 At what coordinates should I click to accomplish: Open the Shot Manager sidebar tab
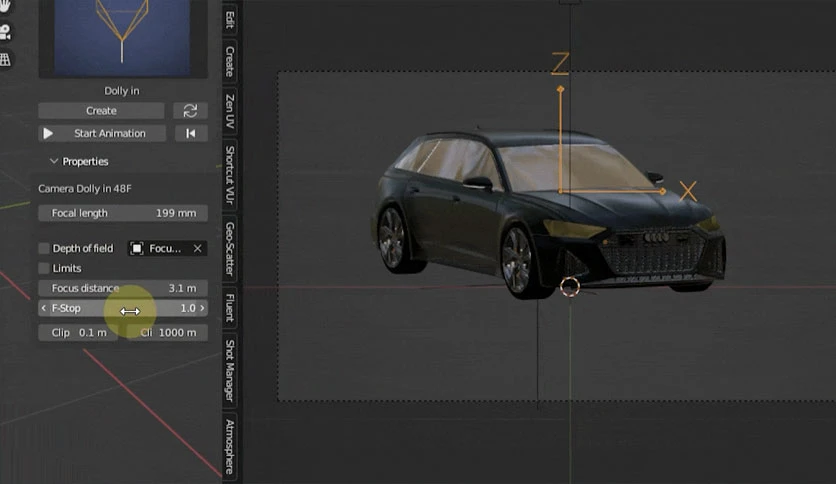coord(230,370)
